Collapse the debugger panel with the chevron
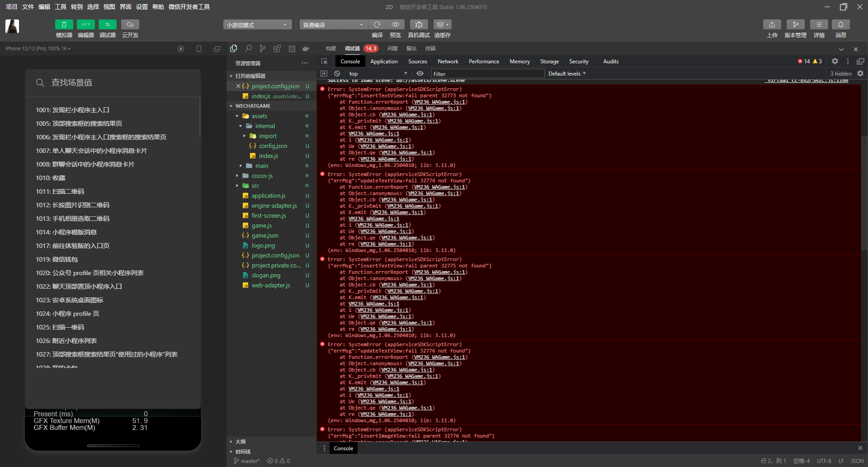 tap(841, 49)
